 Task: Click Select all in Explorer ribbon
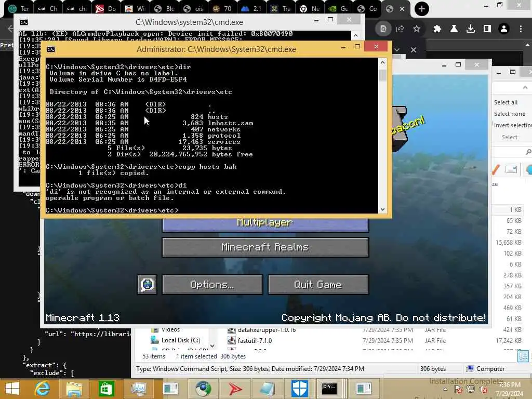[506, 102]
